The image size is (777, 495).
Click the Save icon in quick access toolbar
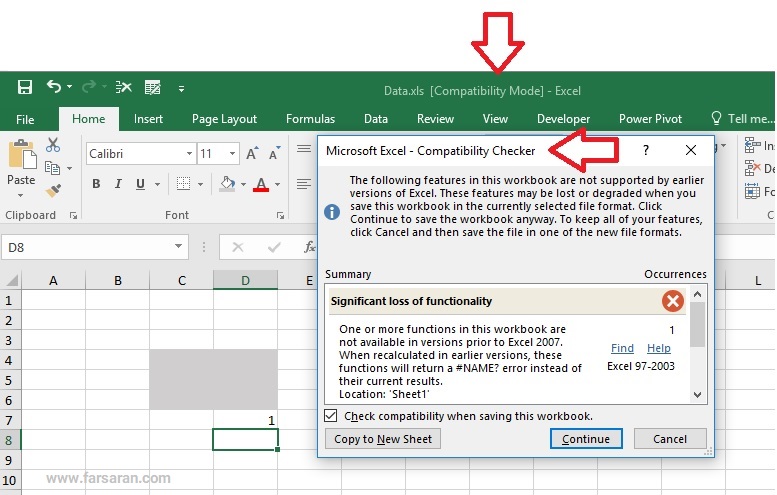(x=25, y=88)
